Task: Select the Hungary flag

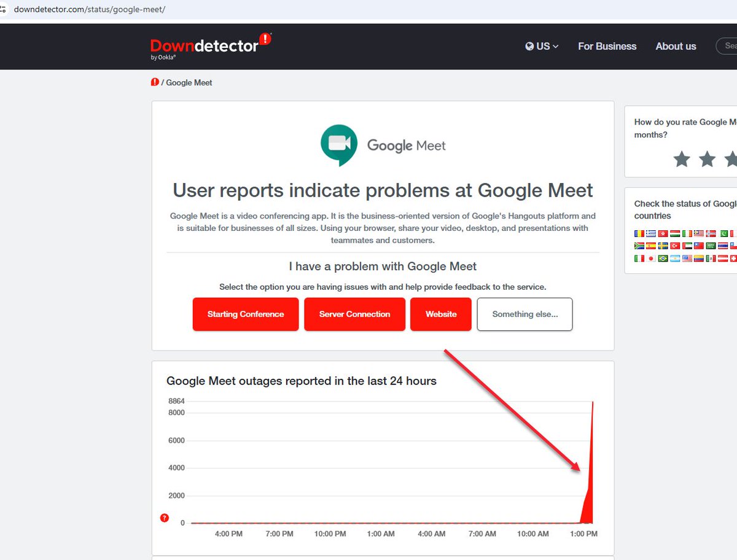Action: (675, 233)
